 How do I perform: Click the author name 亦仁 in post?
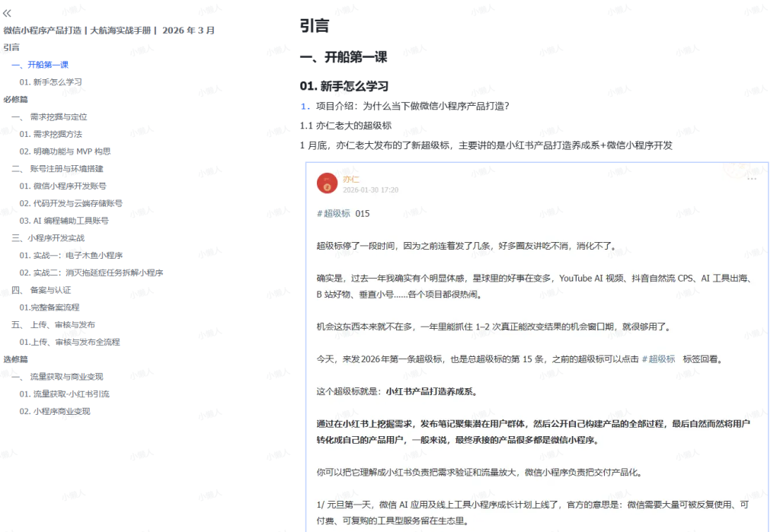pos(350,180)
